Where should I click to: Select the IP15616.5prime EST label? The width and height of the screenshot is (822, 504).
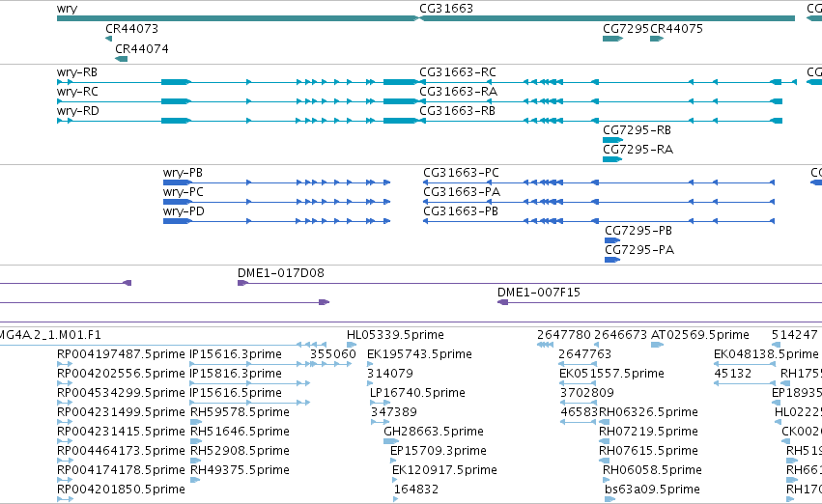coord(236,394)
